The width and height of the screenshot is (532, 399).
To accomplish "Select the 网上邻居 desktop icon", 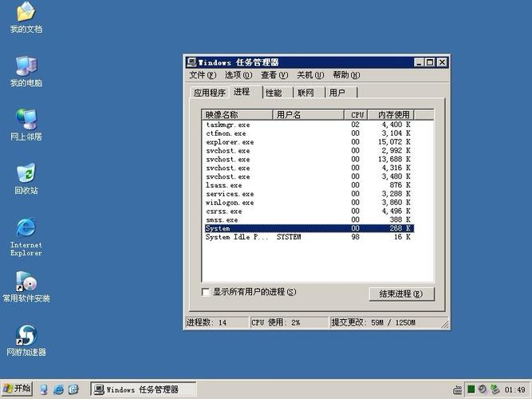I will pos(26,125).
